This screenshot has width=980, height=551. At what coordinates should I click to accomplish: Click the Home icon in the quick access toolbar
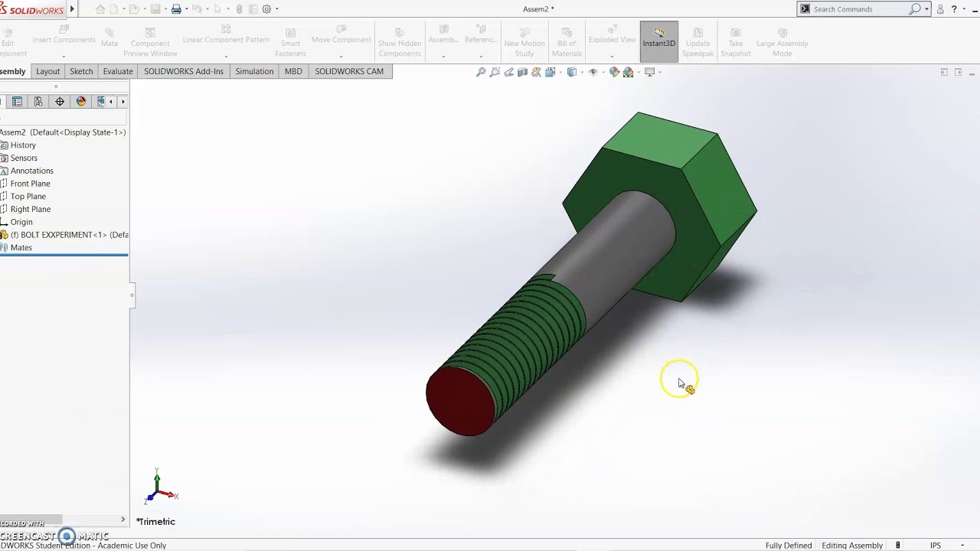100,9
